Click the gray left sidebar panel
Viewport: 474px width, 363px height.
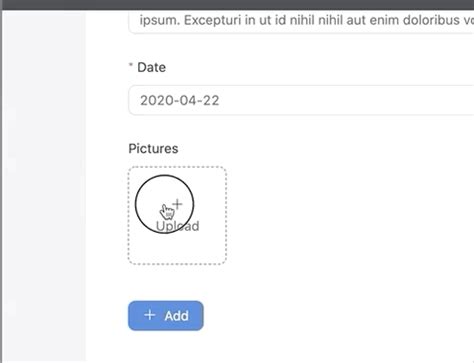(44, 187)
